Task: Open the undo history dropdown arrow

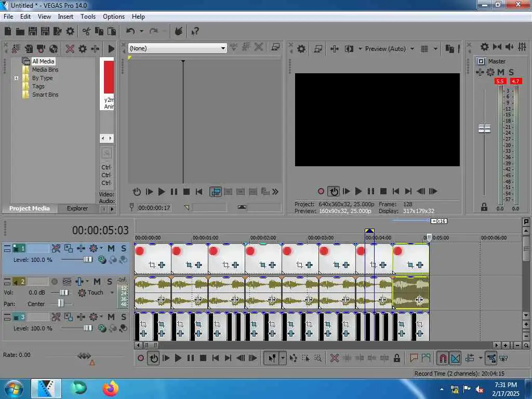Action: tap(141, 31)
